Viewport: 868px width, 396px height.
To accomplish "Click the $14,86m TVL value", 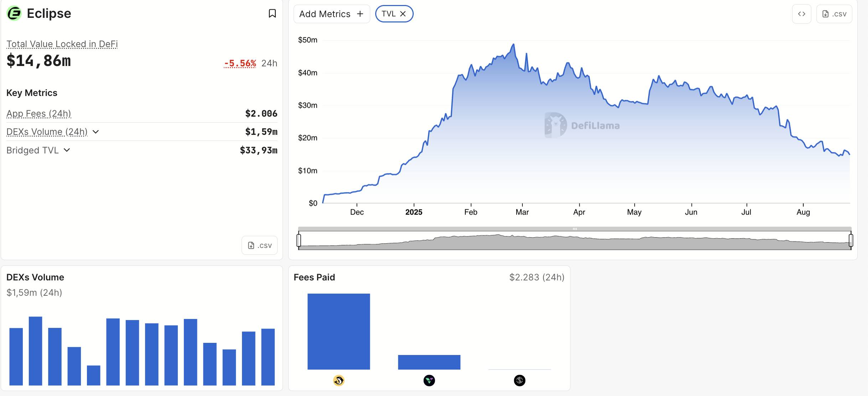I will (x=38, y=61).
